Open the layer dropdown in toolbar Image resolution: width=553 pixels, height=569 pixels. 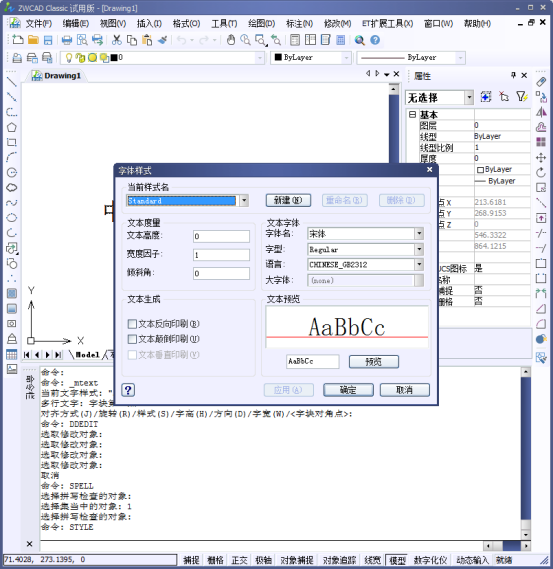click(260, 57)
